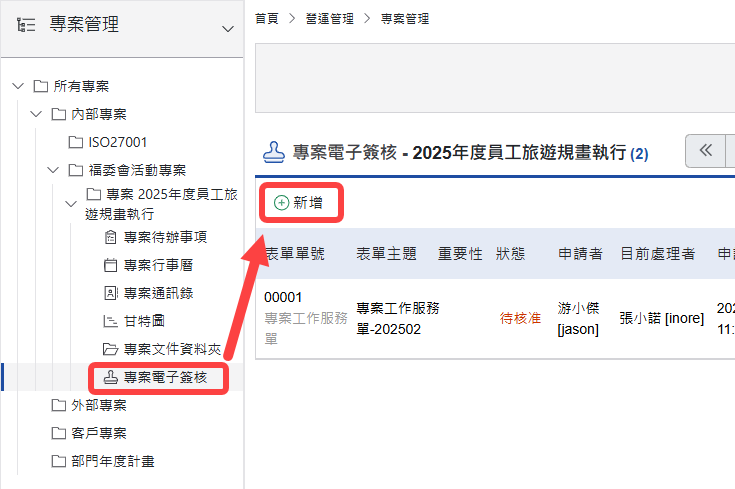Viewport: 735px width, 489px height.
Task: Click the plus icon for 新增
Action: pyautogui.click(x=281, y=202)
